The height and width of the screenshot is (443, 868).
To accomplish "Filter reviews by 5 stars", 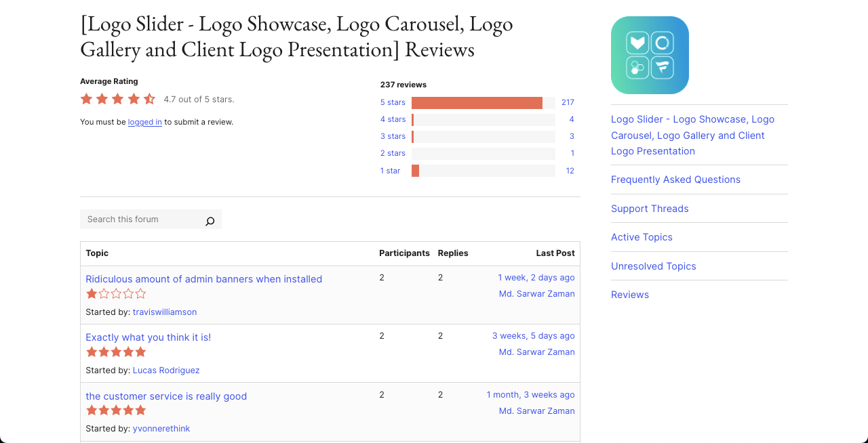I will pyautogui.click(x=393, y=102).
